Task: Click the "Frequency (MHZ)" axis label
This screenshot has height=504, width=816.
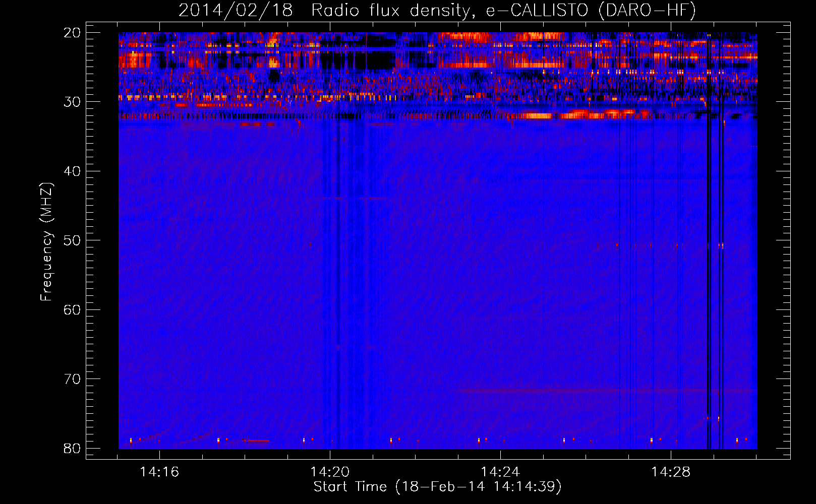Action: 46,242
